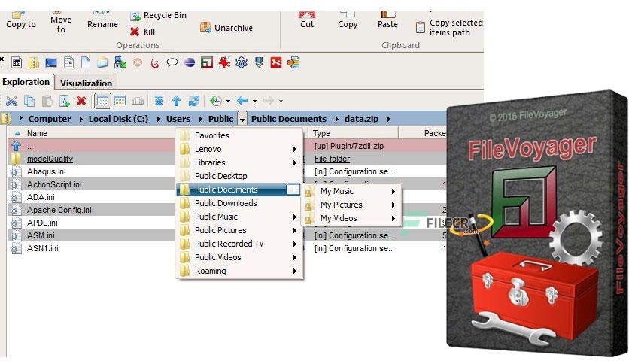Click the speech bubble icon

(172, 62)
